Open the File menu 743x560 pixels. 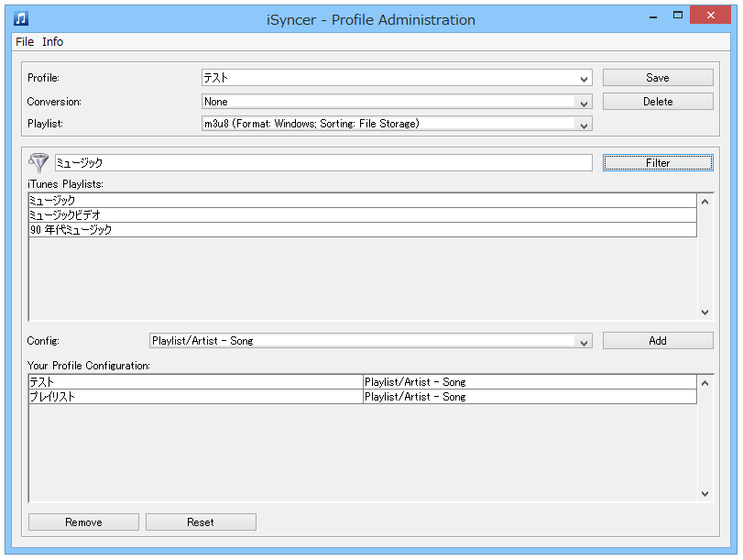[25, 42]
